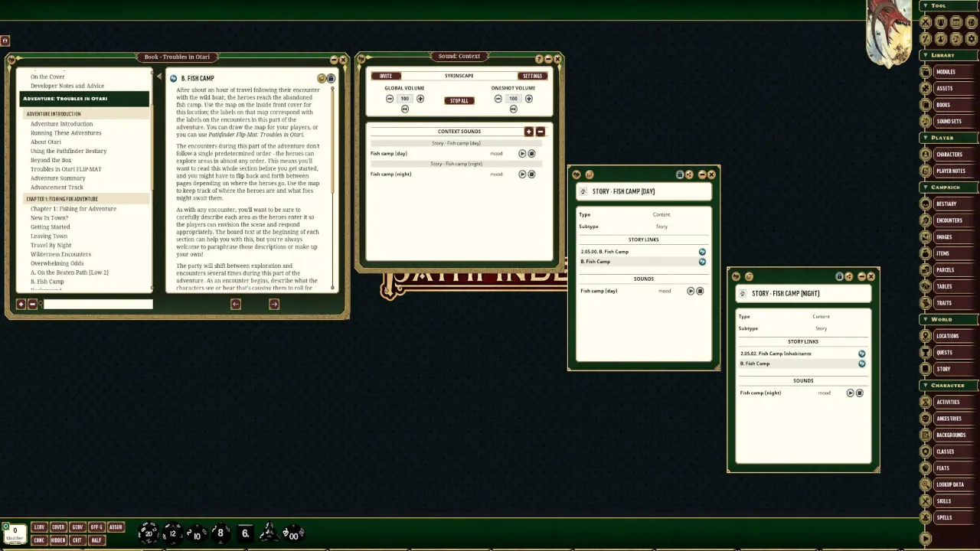Reset Global Volume with its reset icon
The height and width of the screenshot is (551, 980).
(405, 109)
